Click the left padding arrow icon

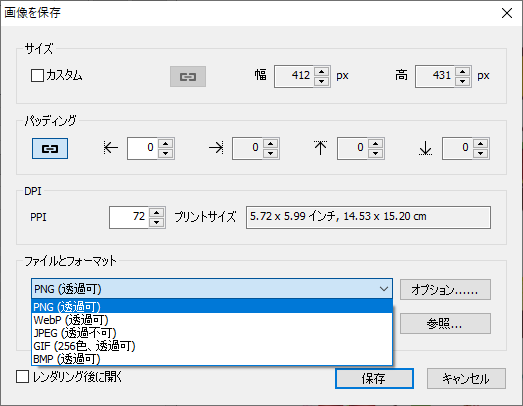click(111, 147)
